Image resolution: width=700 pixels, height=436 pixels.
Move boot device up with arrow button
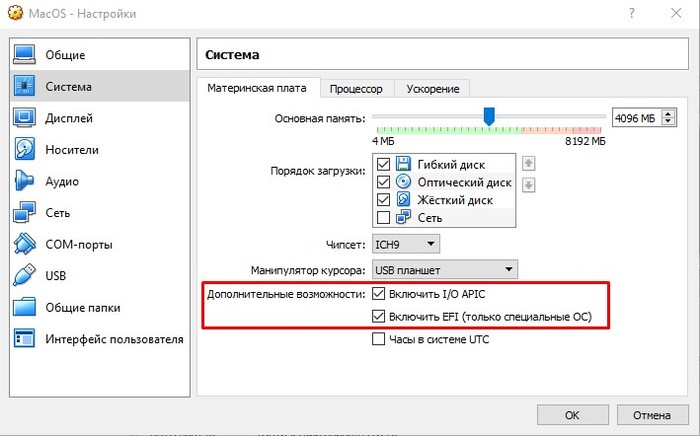point(529,164)
